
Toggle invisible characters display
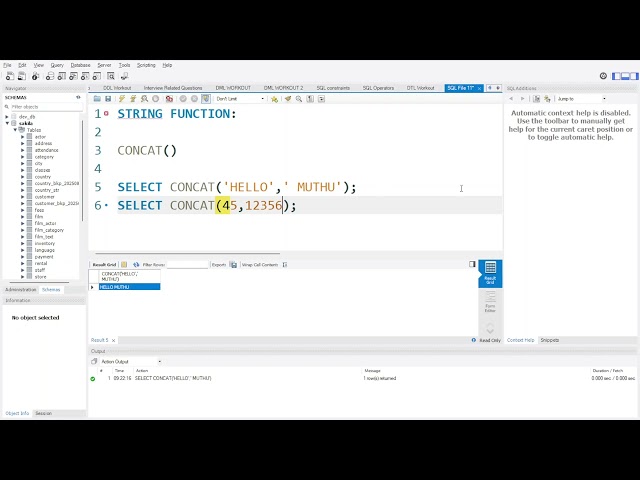[310, 99]
